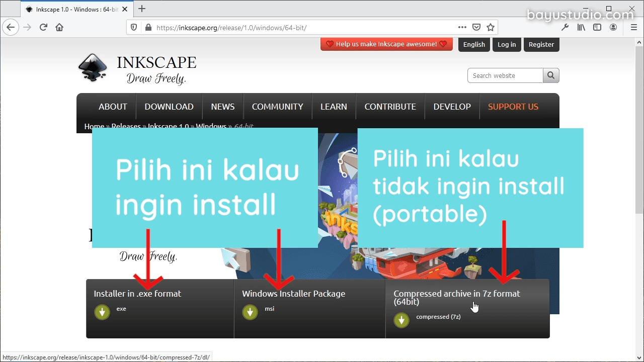Screen dimensions: 644x362
Task: Go to the Firefox home page icon
Action: coord(59,27)
